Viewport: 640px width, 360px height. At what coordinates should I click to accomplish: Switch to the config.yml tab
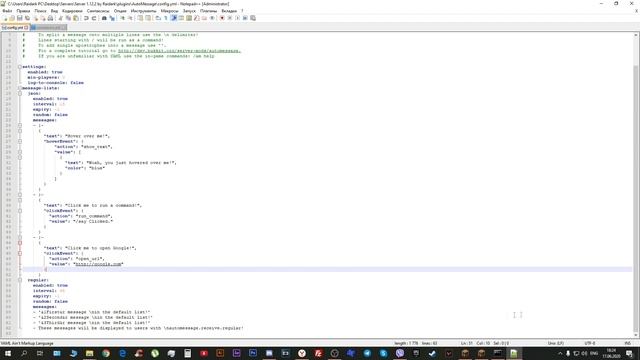coord(14,27)
